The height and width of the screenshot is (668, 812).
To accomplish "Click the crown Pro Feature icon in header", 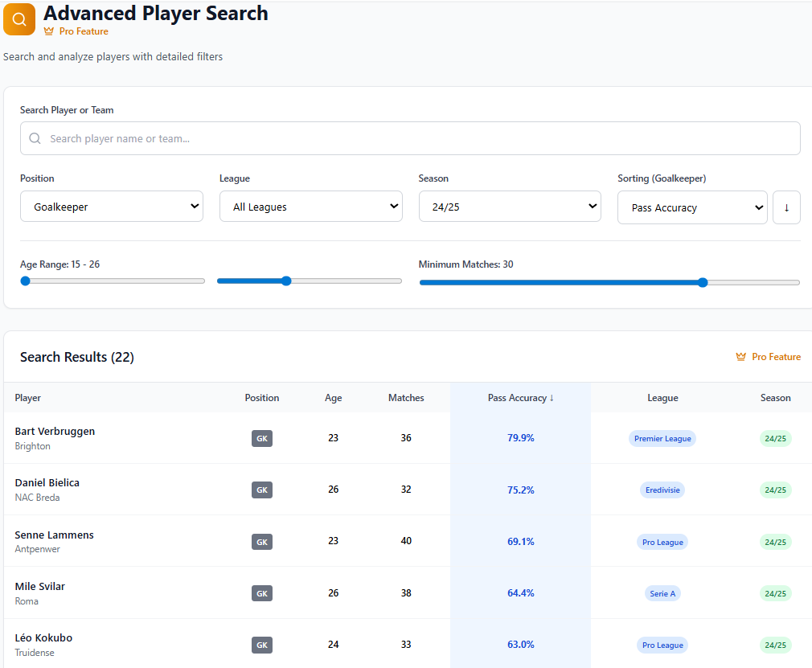I will (x=50, y=31).
